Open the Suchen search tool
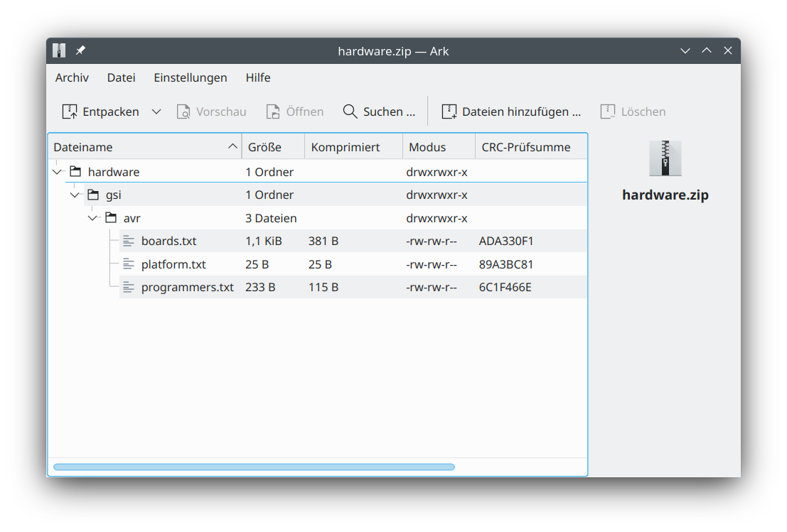The image size is (787, 532). point(350,111)
